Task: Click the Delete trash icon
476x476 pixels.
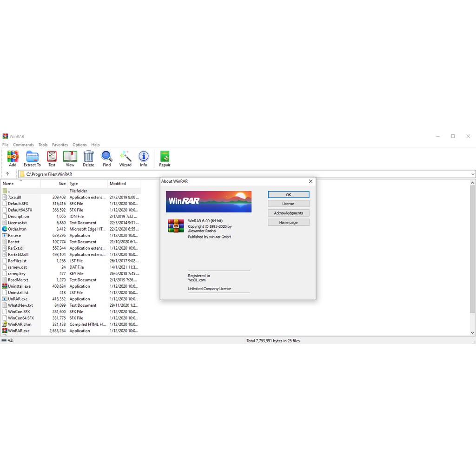Action: [88, 157]
